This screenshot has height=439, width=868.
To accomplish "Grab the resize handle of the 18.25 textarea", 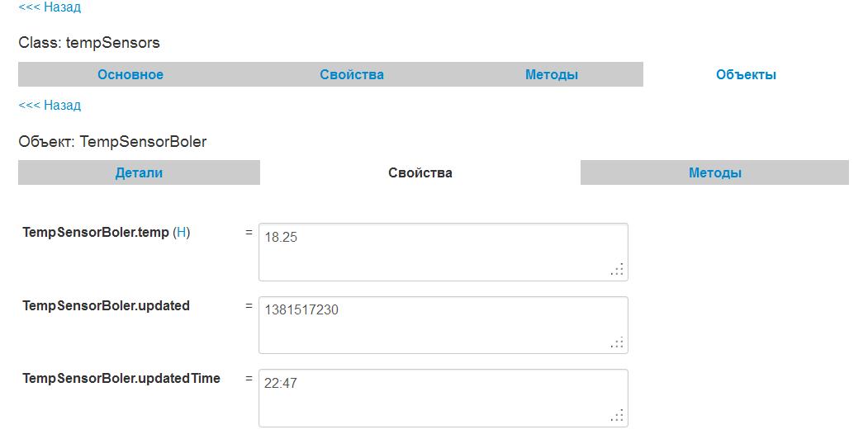I will 618,270.
